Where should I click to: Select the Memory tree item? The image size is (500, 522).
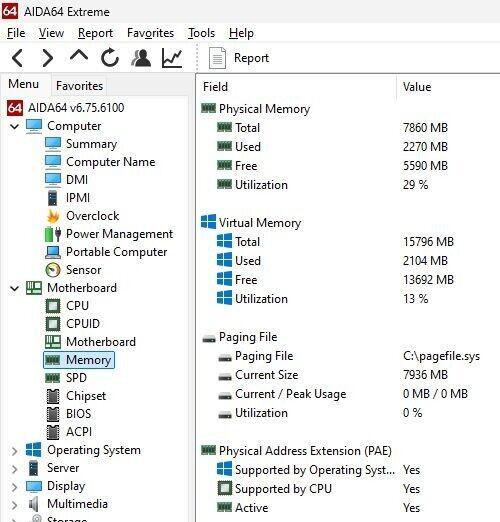tap(79, 360)
